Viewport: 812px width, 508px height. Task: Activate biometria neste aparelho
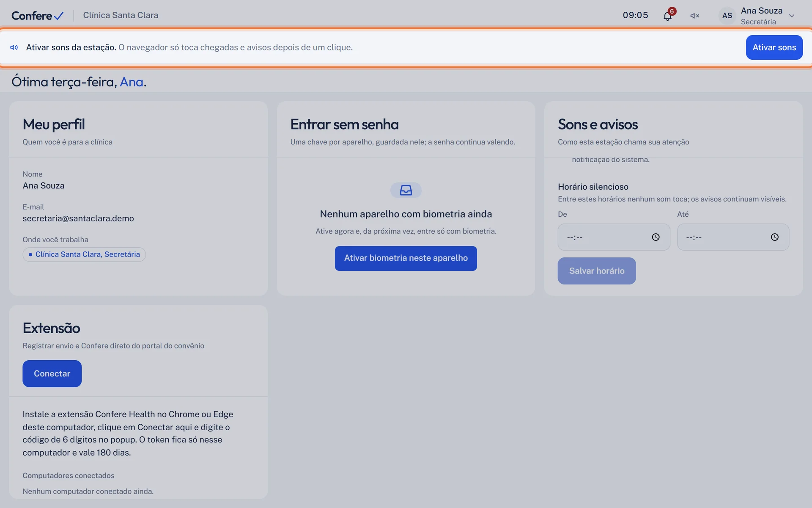pos(406,258)
